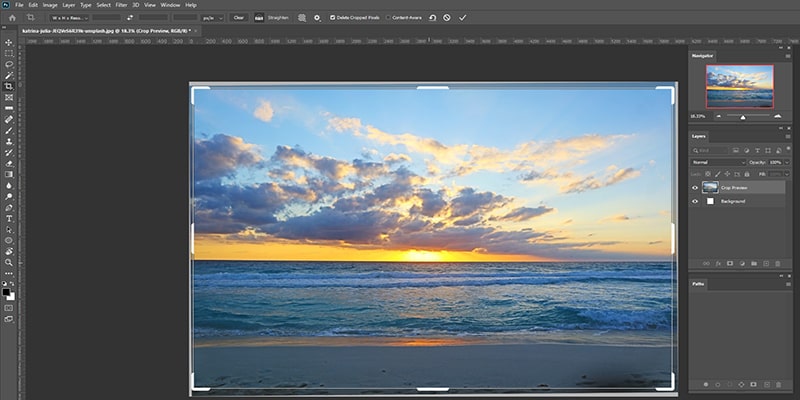Hide the Background layer
Screen dimensions: 800x400
tap(695, 201)
